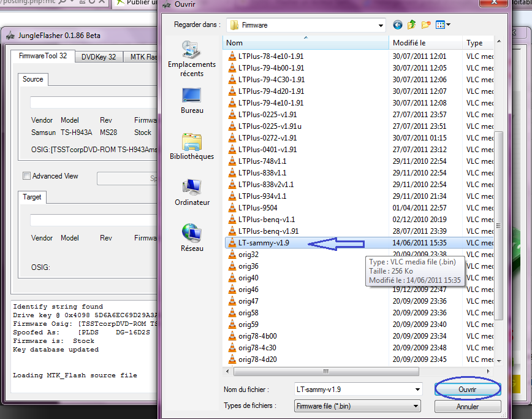The width and height of the screenshot is (532, 419).
Task: Expand the Regarder dans folder dropdown
Action: 381,25
